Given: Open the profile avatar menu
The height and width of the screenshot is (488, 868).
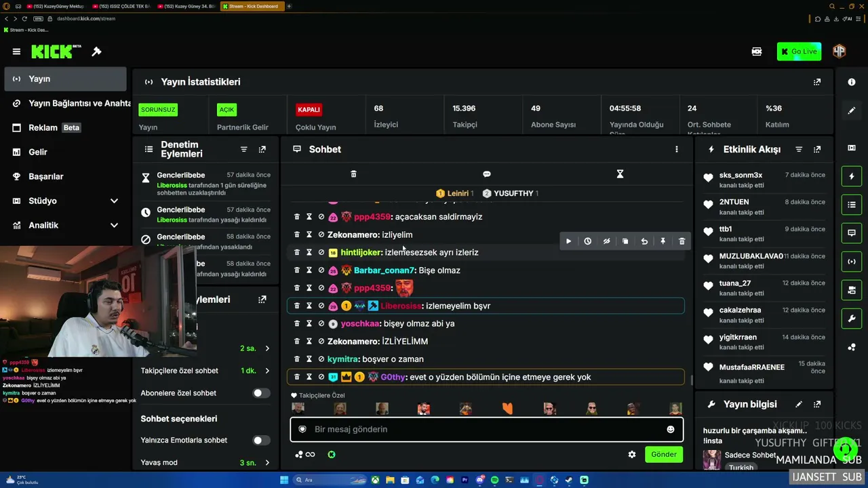Looking at the screenshot, I should tap(839, 52).
